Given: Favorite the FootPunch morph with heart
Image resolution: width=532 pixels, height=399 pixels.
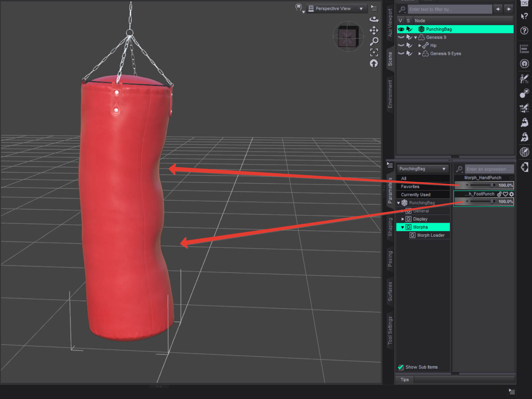Looking at the screenshot, I should (505, 194).
